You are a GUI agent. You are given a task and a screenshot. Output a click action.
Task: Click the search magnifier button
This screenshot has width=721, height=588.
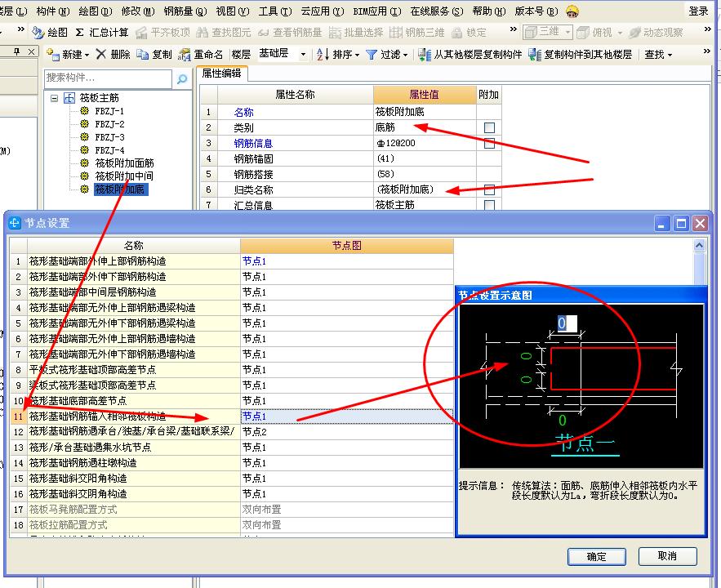tap(182, 79)
